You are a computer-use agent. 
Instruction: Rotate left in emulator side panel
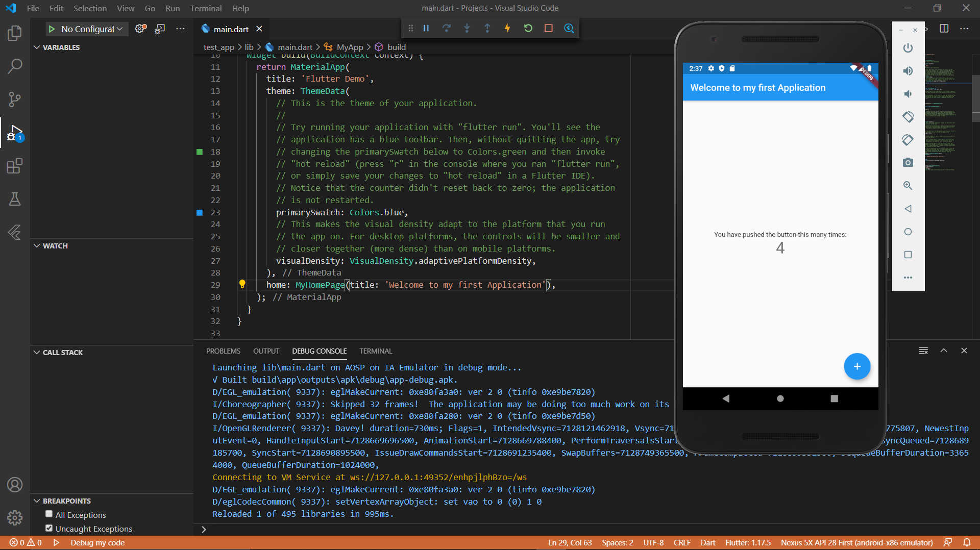point(908,117)
